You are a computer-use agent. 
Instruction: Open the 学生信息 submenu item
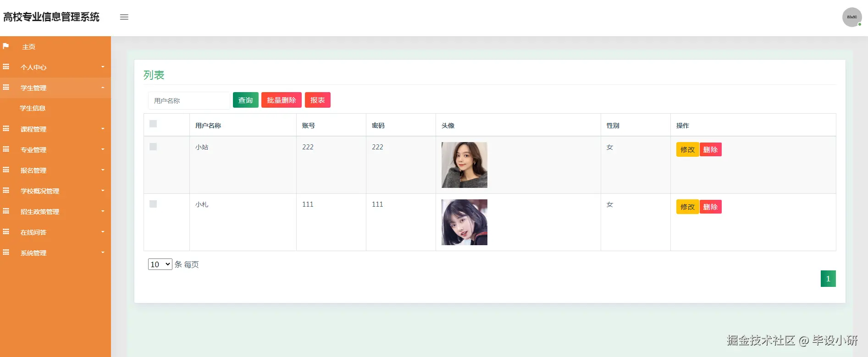(x=33, y=108)
